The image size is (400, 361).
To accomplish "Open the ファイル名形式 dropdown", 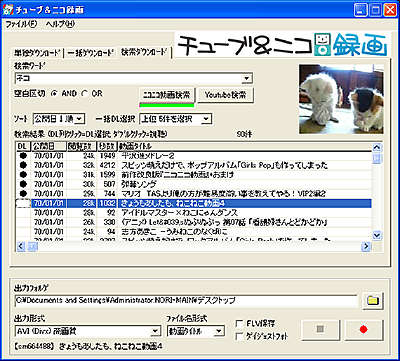I will tap(219, 331).
